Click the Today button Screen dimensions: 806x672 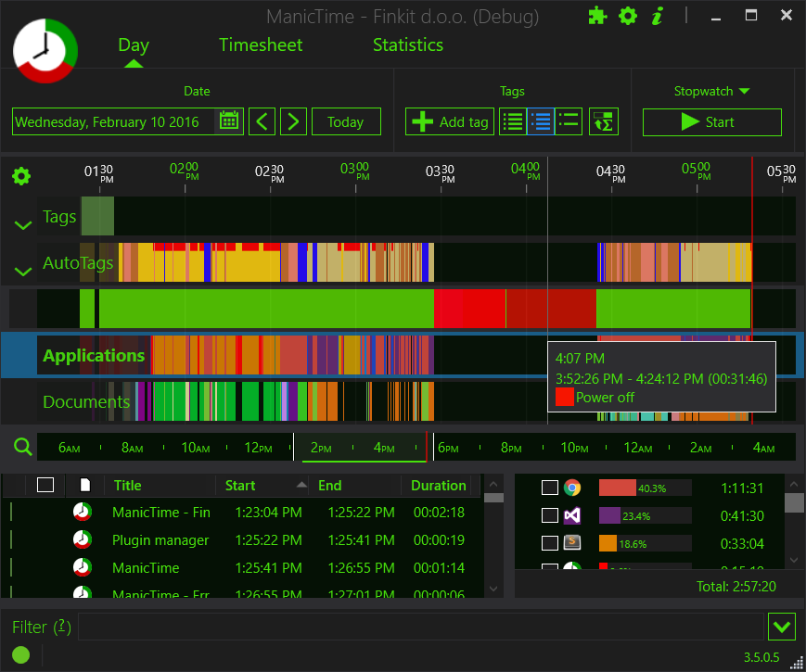(x=346, y=121)
